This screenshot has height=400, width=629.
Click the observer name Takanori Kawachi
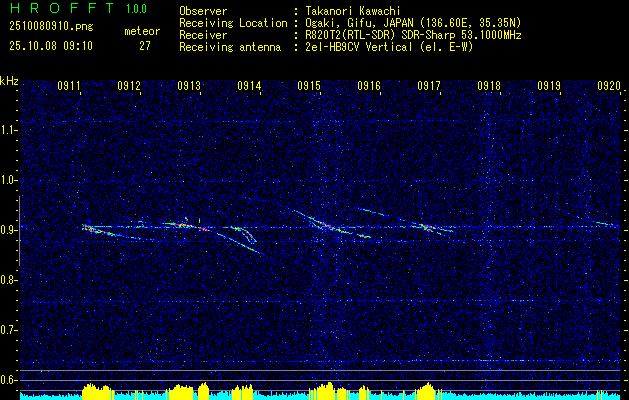351,11
